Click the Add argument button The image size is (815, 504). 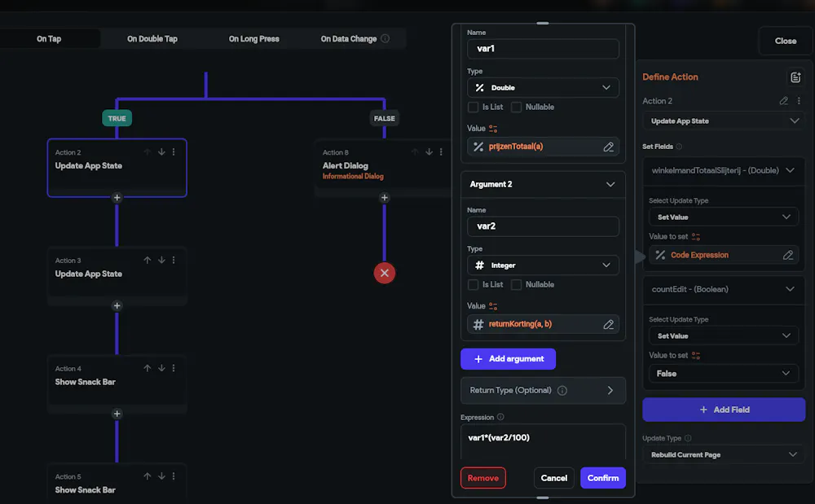tap(509, 359)
